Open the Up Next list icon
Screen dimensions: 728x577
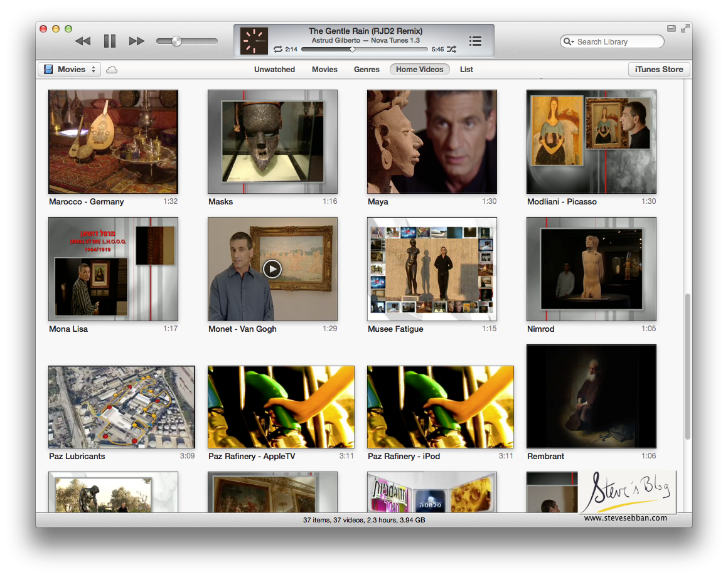point(475,41)
